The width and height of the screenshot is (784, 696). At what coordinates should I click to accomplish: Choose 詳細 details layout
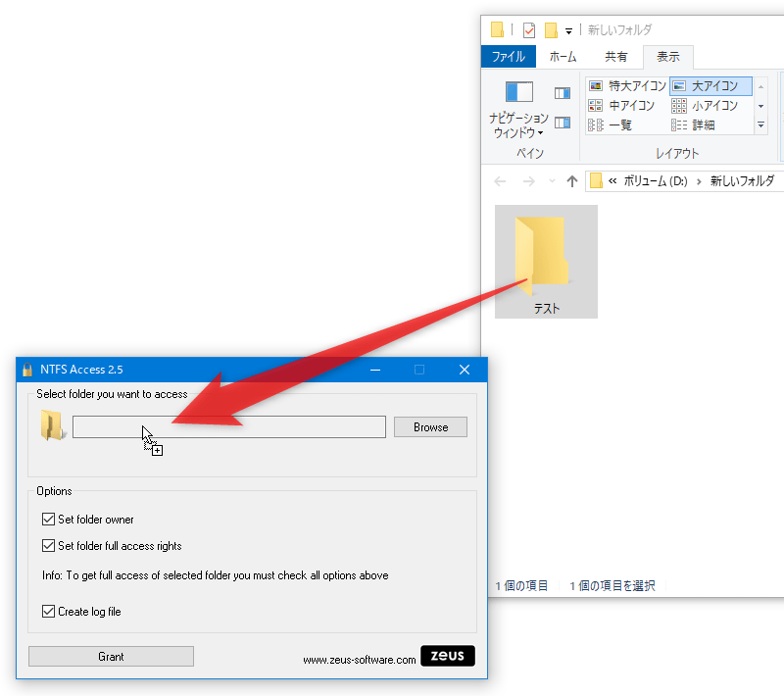coord(693,125)
